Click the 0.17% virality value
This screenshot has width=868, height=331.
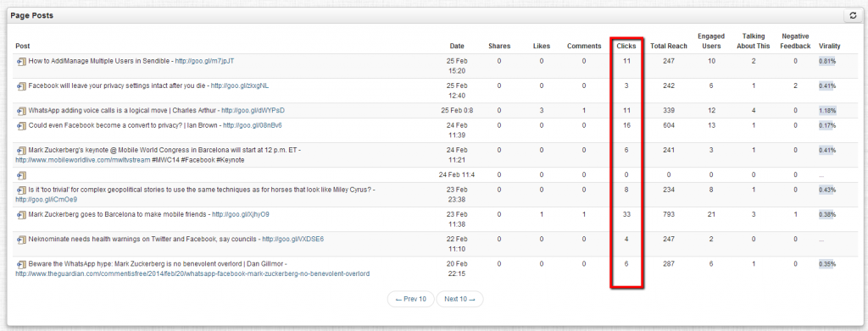[827, 125]
